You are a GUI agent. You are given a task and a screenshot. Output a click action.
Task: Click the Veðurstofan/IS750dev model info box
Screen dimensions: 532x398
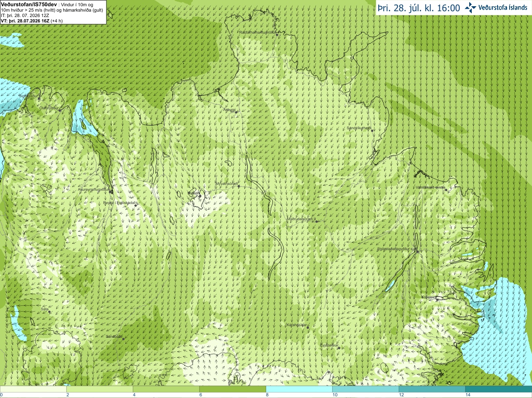[53, 12]
